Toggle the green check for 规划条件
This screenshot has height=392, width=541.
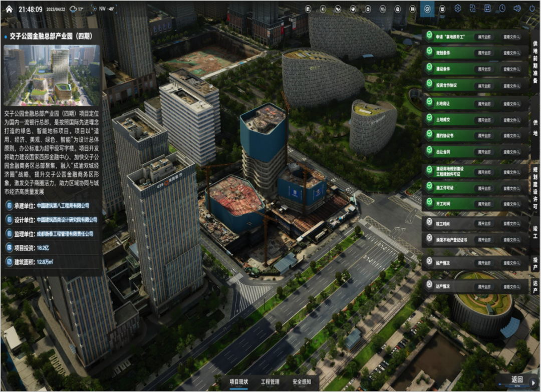(429, 52)
